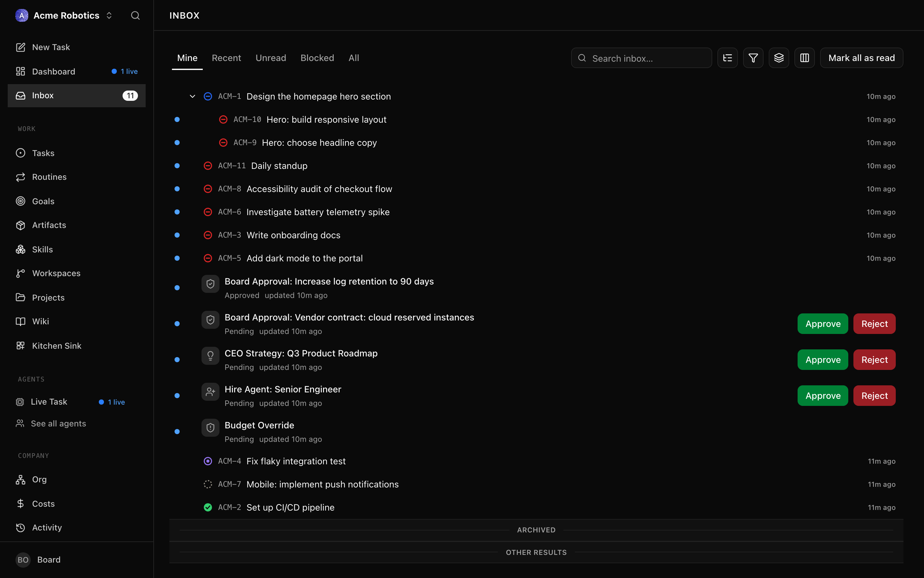Toggle the nested list view icon
Viewport: 924px width, 578px height.
[727, 58]
